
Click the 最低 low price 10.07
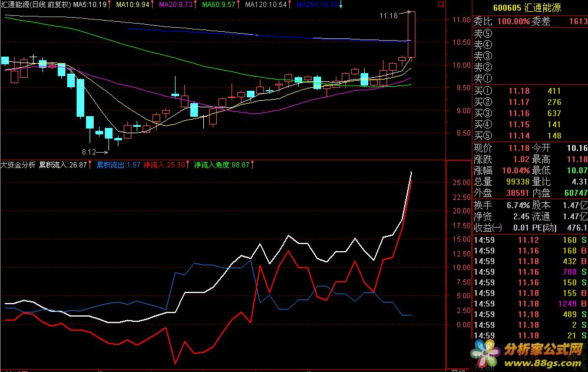click(x=577, y=170)
